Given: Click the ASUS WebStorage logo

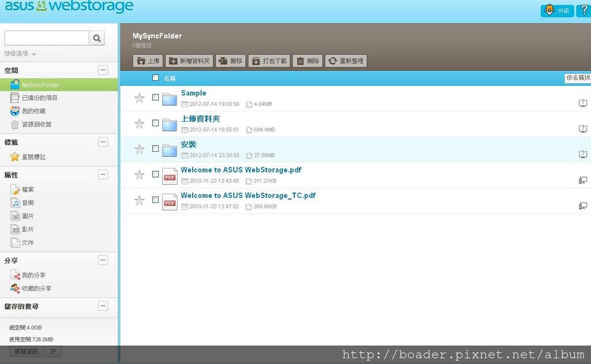Looking at the screenshot, I should (x=69, y=6).
